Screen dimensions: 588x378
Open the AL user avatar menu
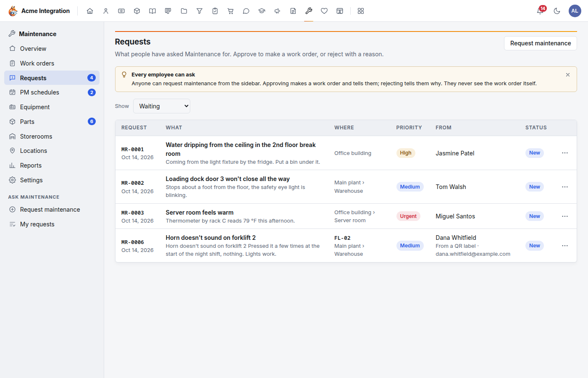click(x=575, y=11)
